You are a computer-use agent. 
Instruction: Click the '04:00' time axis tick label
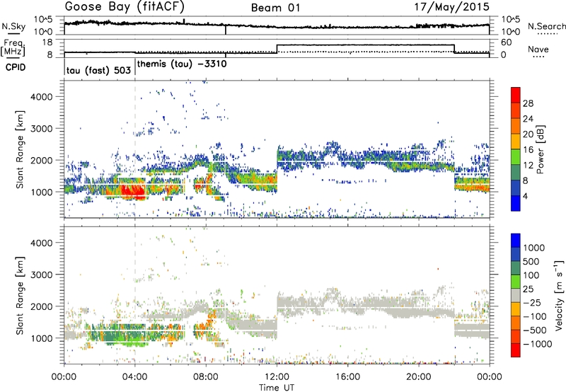coord(135,377)
